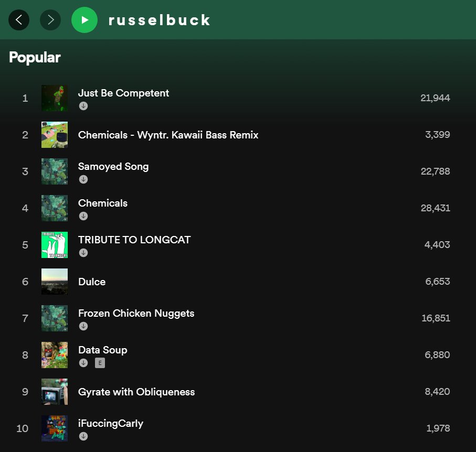
Task: Go back with the left arrow button
Action: pyautogui.click(x=19, y=20)
